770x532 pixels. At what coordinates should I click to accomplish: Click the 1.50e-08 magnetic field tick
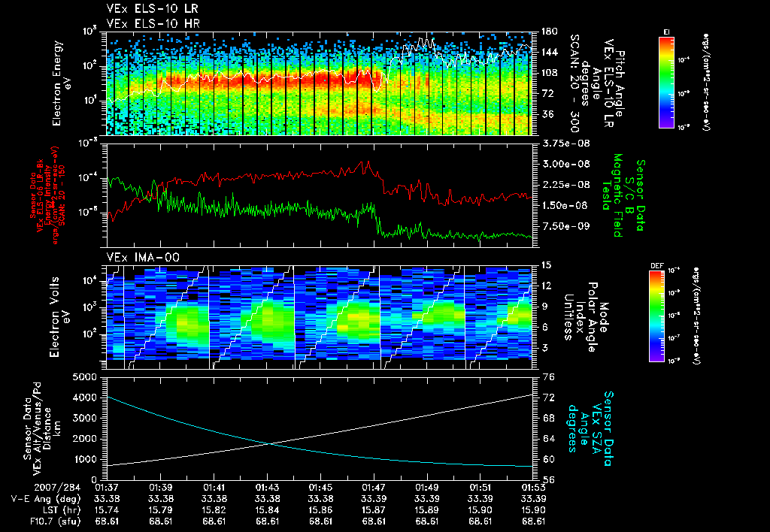pyautogui.click(x=565, y=205)
